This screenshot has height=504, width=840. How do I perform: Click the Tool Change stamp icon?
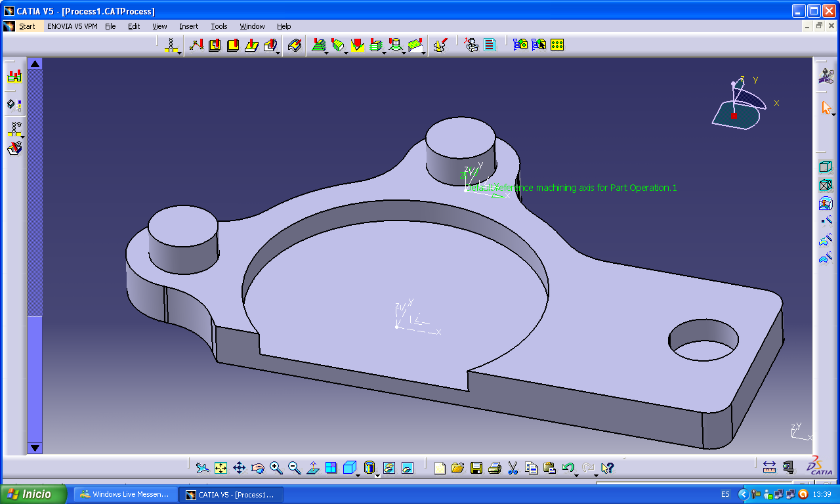[471, 45]
